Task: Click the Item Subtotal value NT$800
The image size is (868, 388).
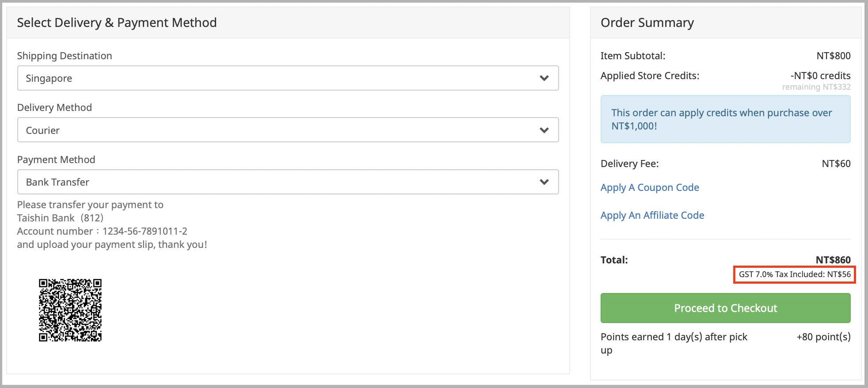Action: (x=834, y=56)
